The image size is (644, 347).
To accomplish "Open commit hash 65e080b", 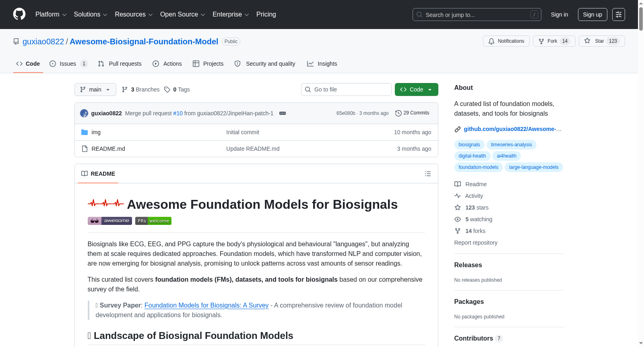I will pos(346,113).
